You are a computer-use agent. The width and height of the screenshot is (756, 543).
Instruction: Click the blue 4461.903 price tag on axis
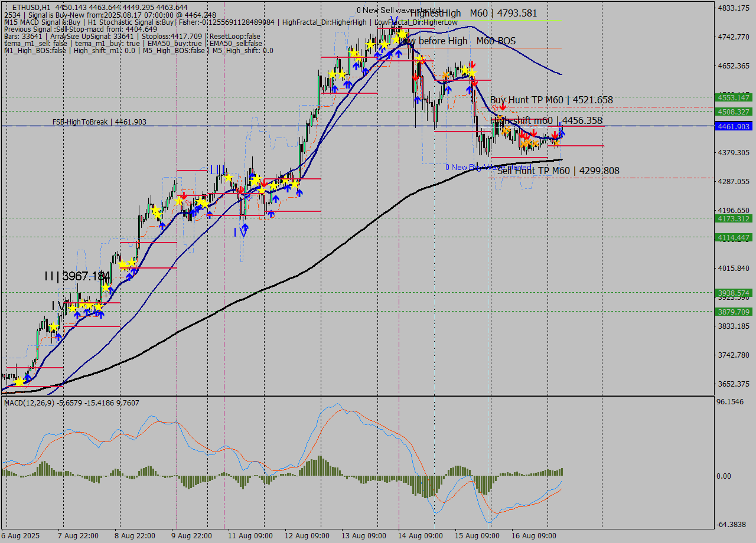(x=733, y=126)
